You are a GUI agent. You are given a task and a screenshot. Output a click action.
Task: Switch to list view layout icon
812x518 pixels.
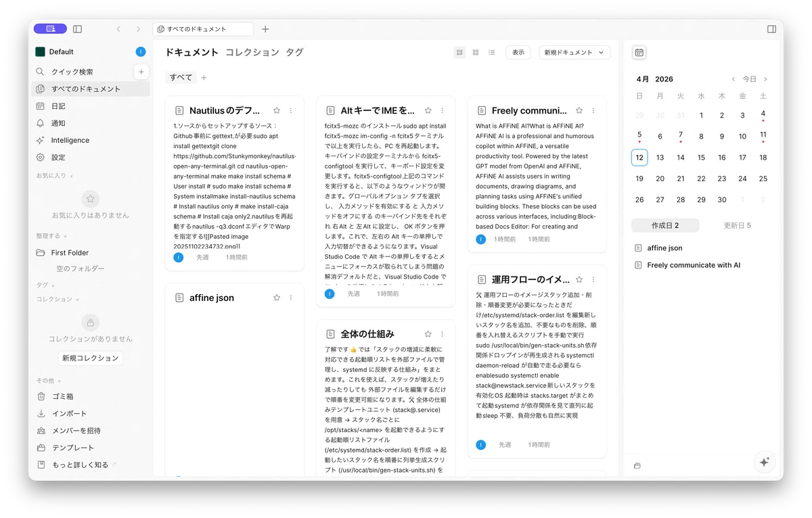tap(492, 52)
